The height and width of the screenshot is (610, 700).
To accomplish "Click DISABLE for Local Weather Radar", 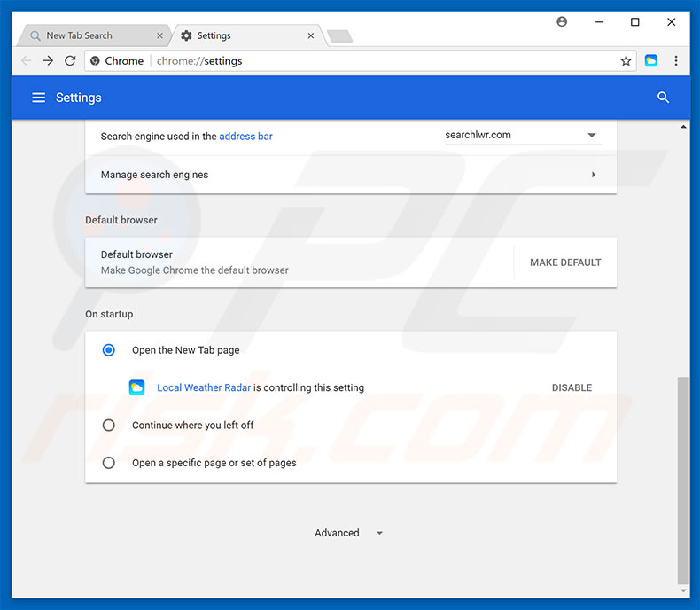I will click(x=572, y=387).
